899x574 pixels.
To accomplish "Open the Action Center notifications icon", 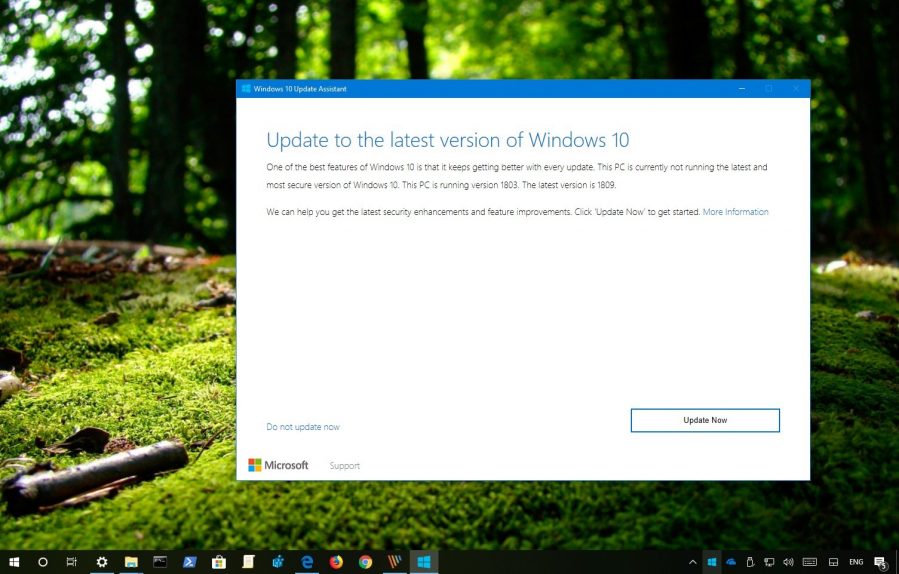I will [881, 562].
